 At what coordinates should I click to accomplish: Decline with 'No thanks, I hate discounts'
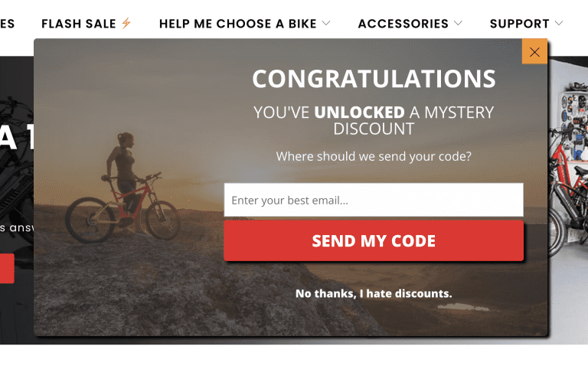point(374,293)
